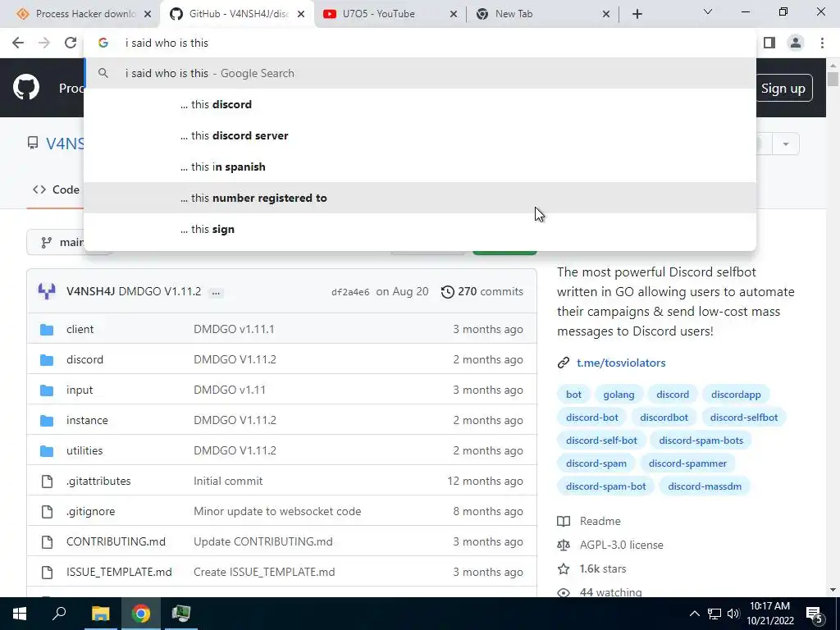Open the input folder

[80, 390]
